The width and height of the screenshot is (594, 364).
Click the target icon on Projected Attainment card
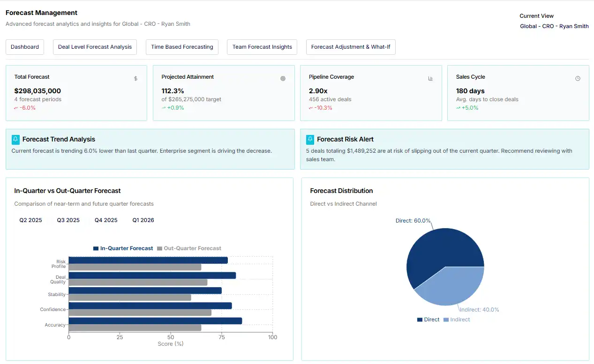pyautogui.click(x=283, y=78)
